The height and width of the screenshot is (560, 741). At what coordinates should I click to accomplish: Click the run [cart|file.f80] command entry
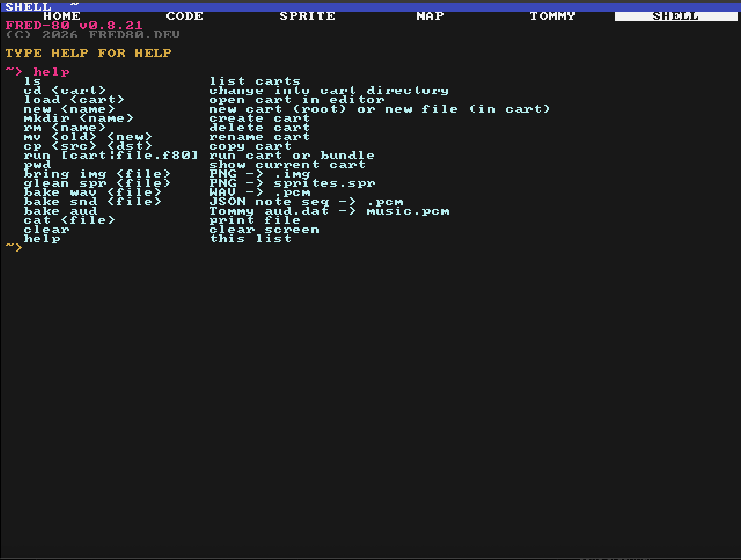point(111,155)
